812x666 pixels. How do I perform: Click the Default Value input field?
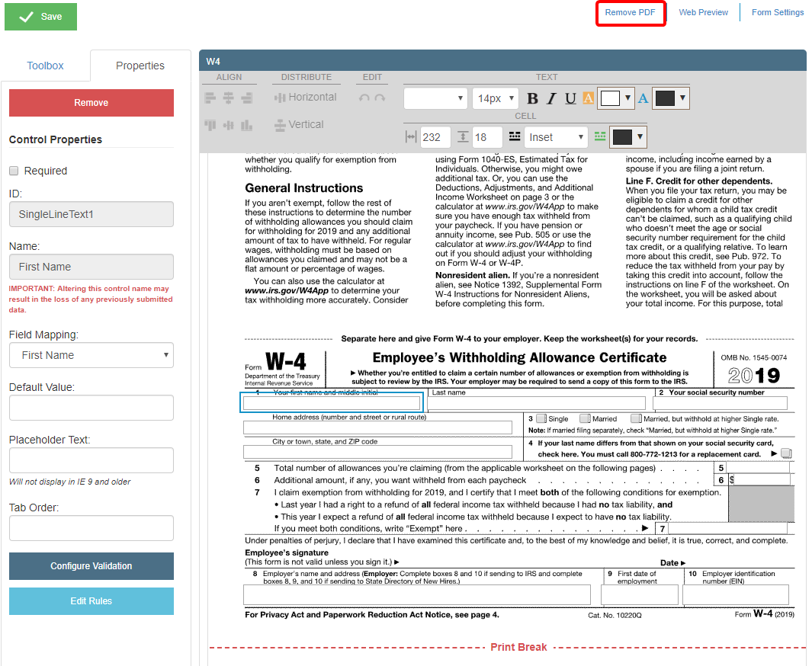[91, 408]
